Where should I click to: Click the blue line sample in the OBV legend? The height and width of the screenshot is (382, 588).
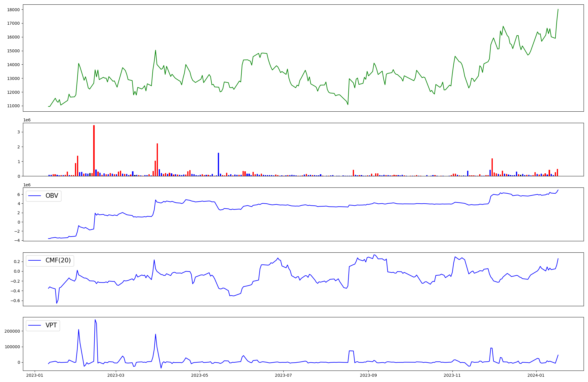[x=34, y=196]
